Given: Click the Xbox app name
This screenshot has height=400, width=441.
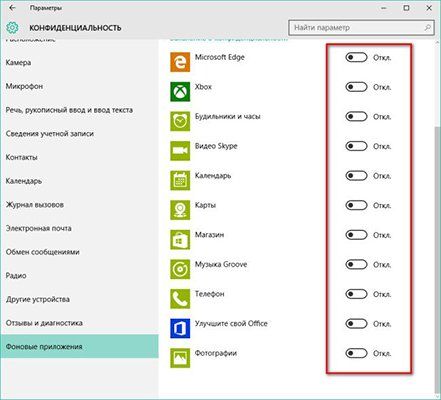Looking at the screenshot, I should point(203,87).
